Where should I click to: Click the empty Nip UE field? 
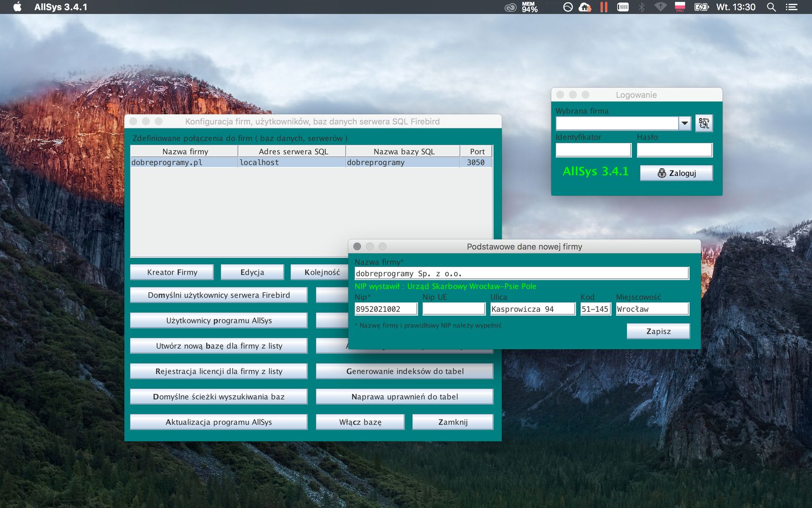454,309
